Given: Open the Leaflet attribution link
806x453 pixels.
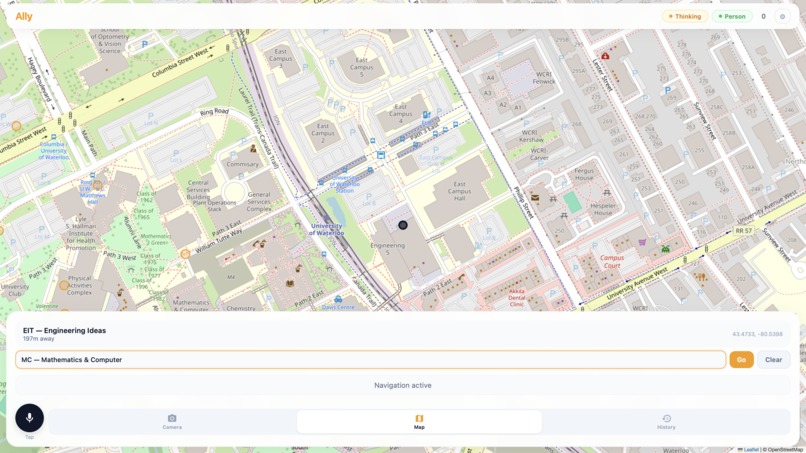Looking at the screenshot, I should pyautogui.click(x=751, y=450).
